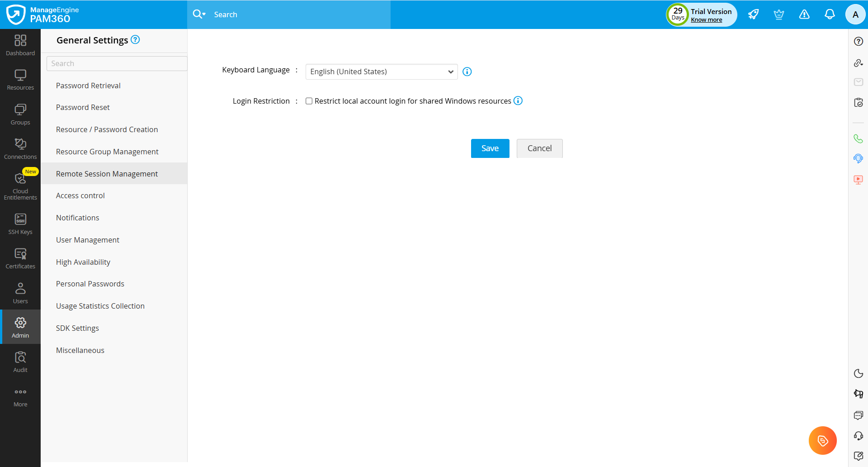Open the notifications bell
Viewport: 868px width, 467px height.
pos(830,14)
